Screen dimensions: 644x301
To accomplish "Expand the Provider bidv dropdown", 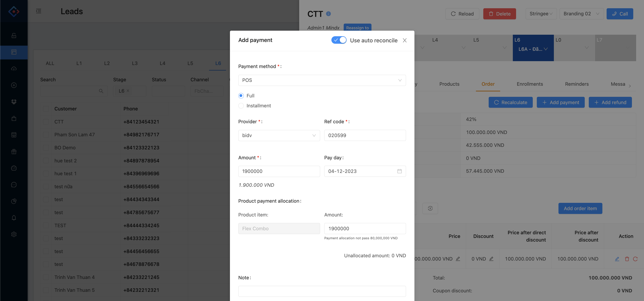I will (279, 136).
